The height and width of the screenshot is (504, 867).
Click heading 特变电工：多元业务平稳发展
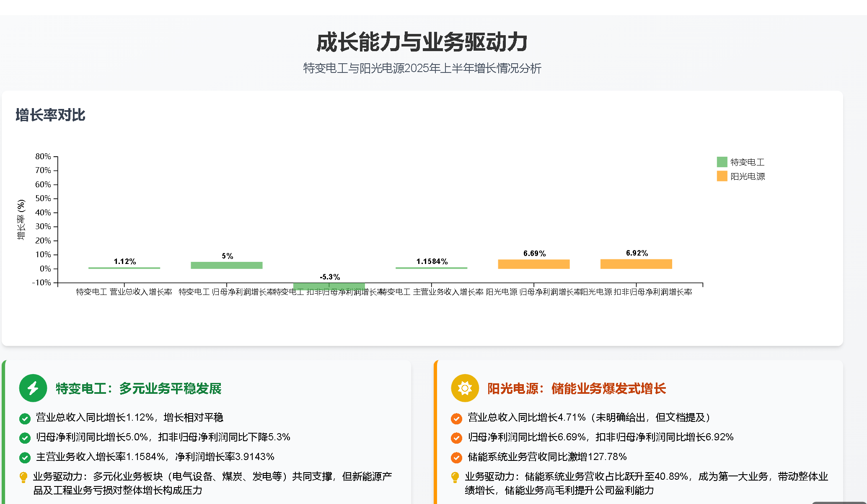(138, 388)
